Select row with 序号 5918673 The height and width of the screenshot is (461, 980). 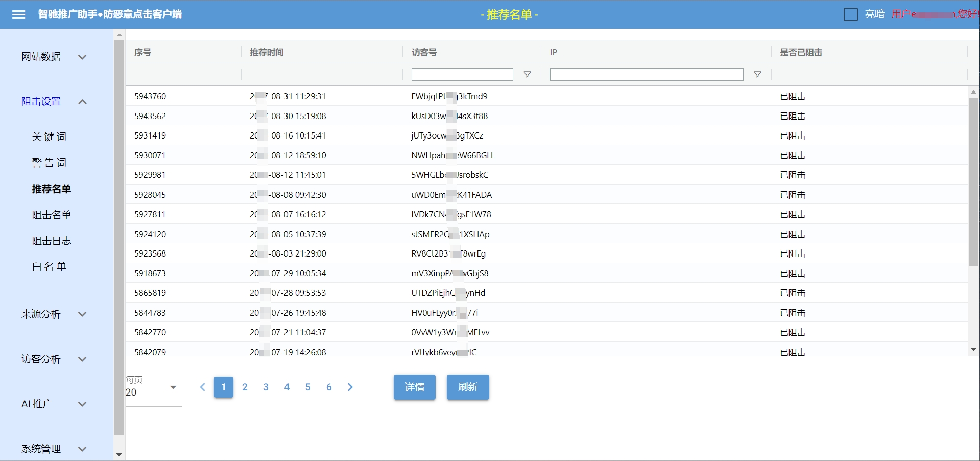pos(546,273)
